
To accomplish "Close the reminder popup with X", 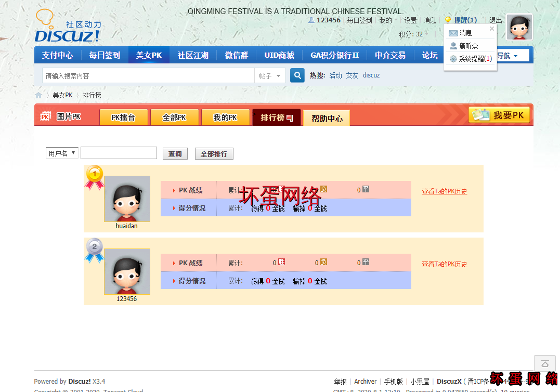I will tap(492, 29).
